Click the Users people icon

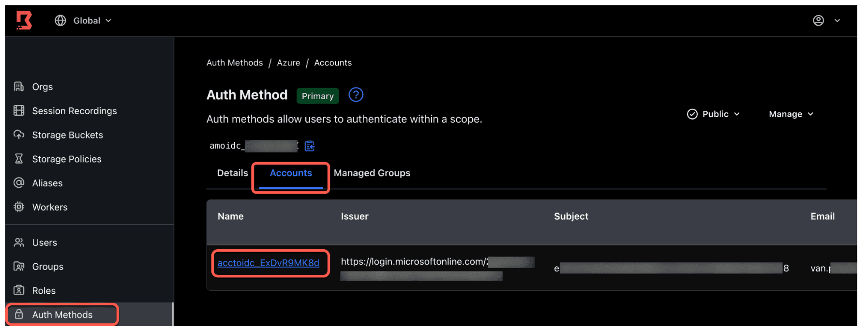[19, 242]
